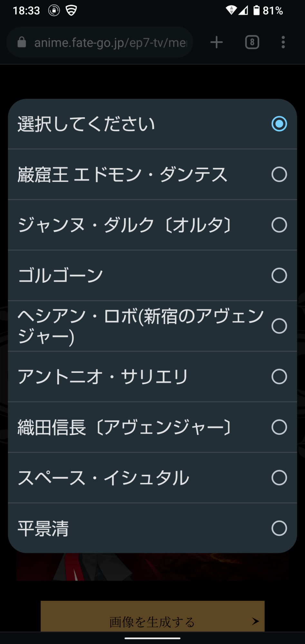Open new tab with plus icon
The height and width of the screenshot is (644, 305).
216,42
